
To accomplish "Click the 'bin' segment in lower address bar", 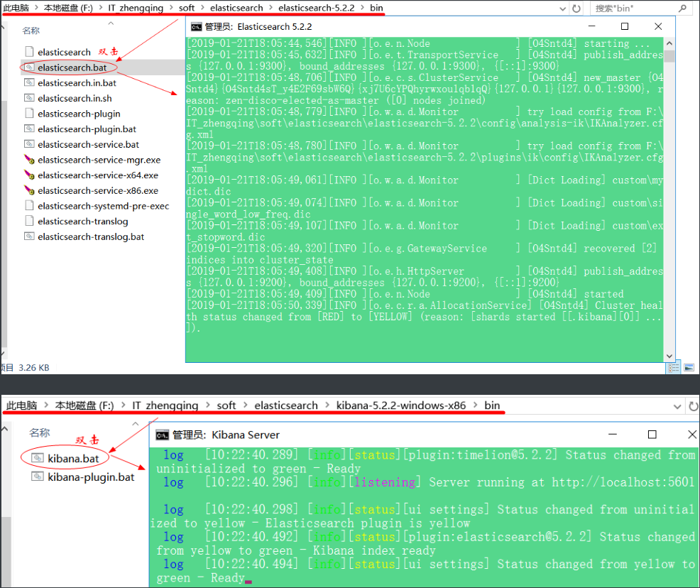I will [492, 405].
